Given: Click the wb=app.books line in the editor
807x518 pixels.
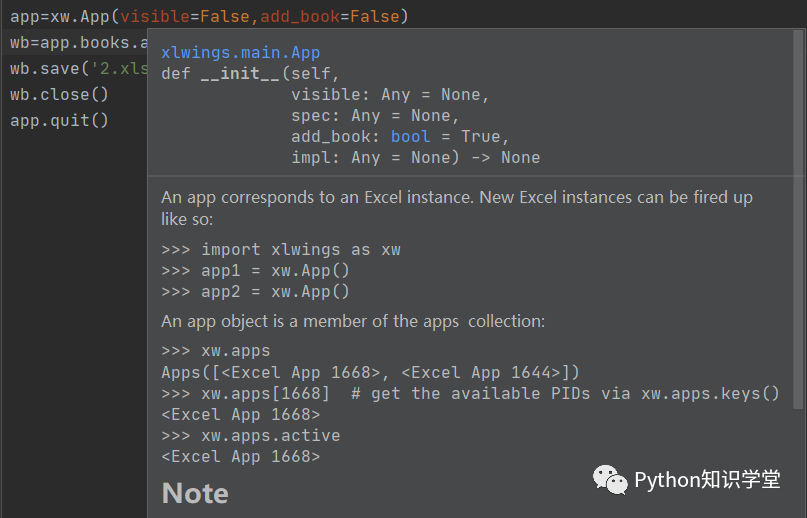Looking at the screenshot, I should [x=79, y=43].
